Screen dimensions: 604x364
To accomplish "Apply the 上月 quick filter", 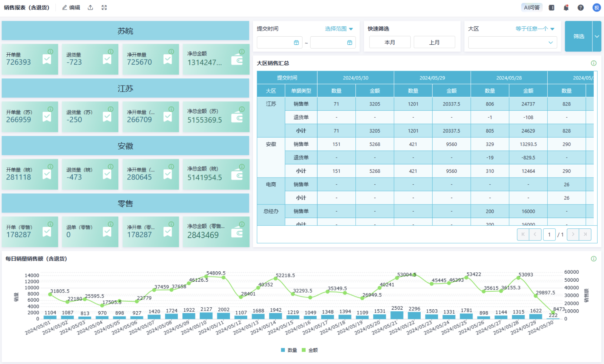I will pos(434,42).
